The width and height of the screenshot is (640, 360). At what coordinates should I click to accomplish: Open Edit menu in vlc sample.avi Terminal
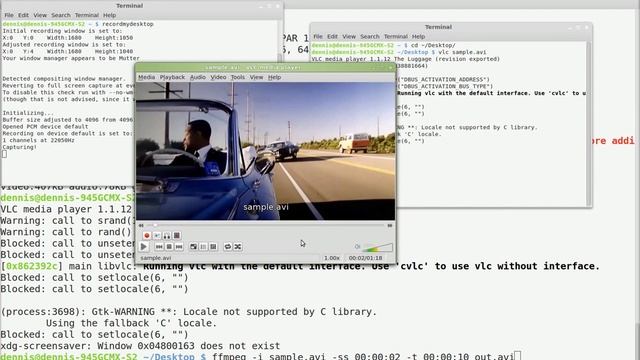click(x=332, y=36)
